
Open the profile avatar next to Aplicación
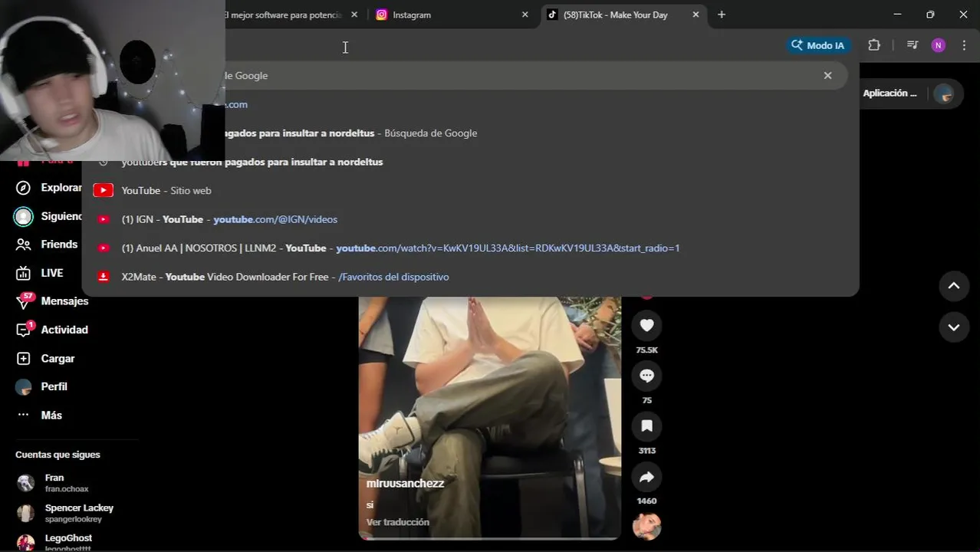pos(944,94)
